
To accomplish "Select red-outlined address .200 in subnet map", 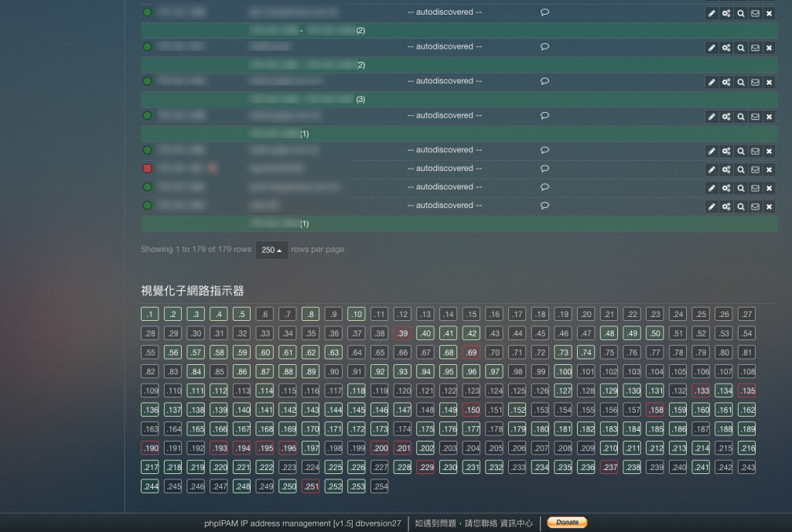I will pos(379,448).
